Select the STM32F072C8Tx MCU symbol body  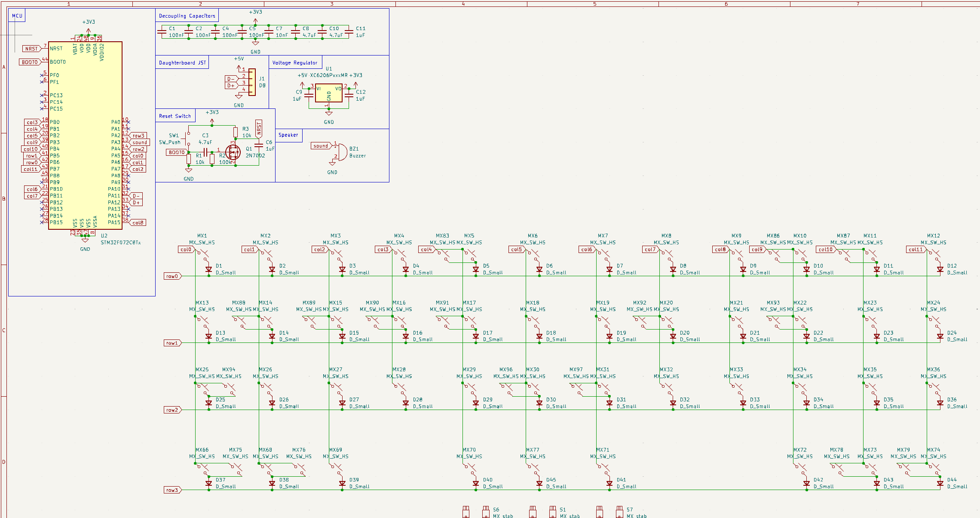85,136
